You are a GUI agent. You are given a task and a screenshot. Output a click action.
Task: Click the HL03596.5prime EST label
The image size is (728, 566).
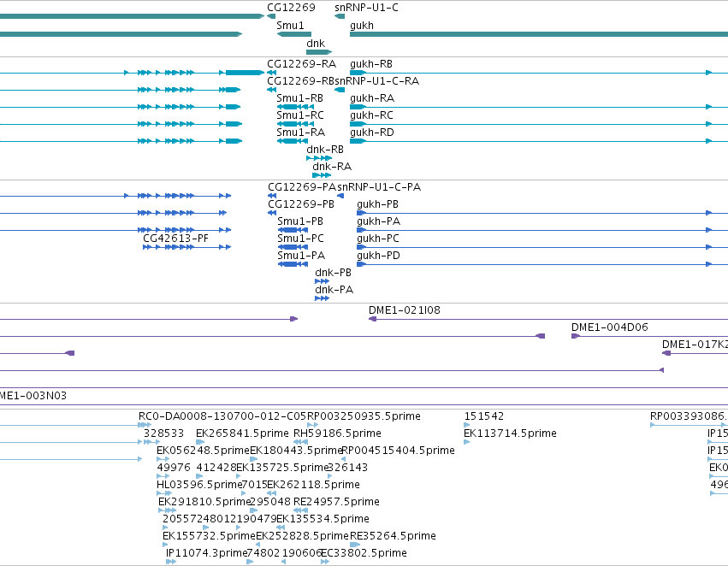[x=199, y=485]
